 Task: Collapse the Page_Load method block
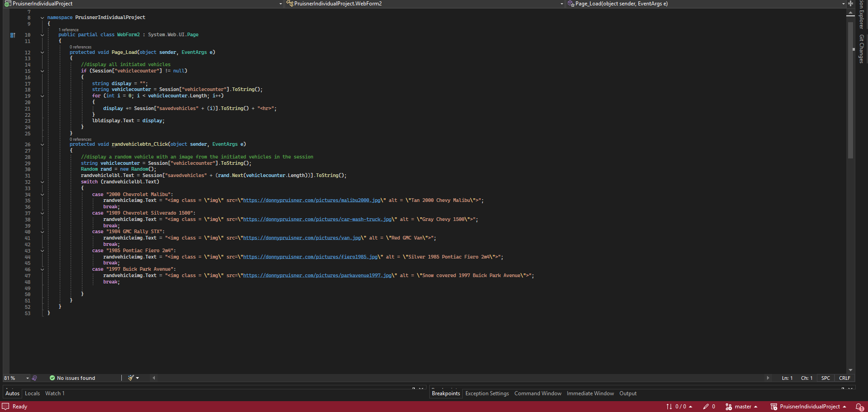click(42, 53)
